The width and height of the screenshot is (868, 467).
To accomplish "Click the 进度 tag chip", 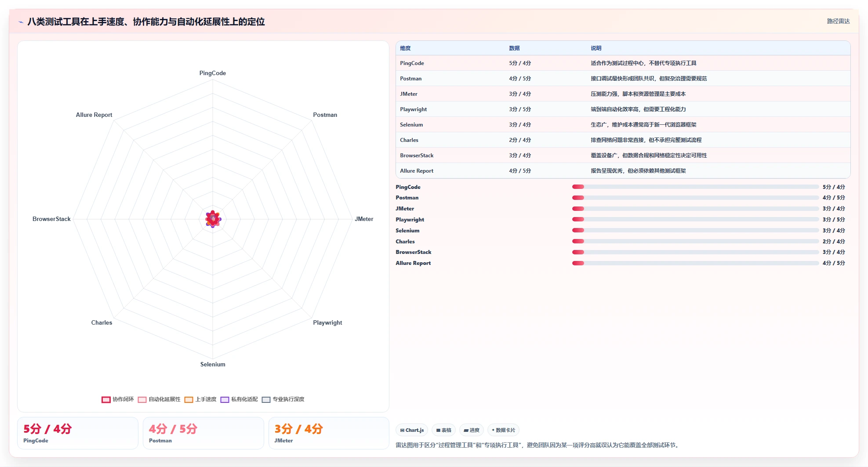I will pos(472,430).
